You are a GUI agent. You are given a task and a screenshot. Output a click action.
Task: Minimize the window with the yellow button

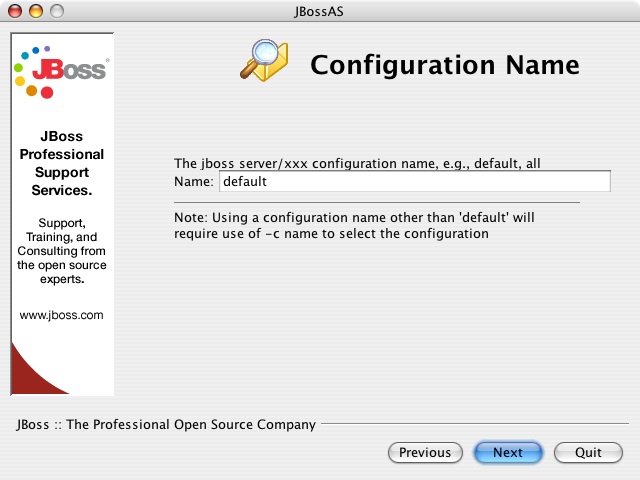(x=36, y=10)
